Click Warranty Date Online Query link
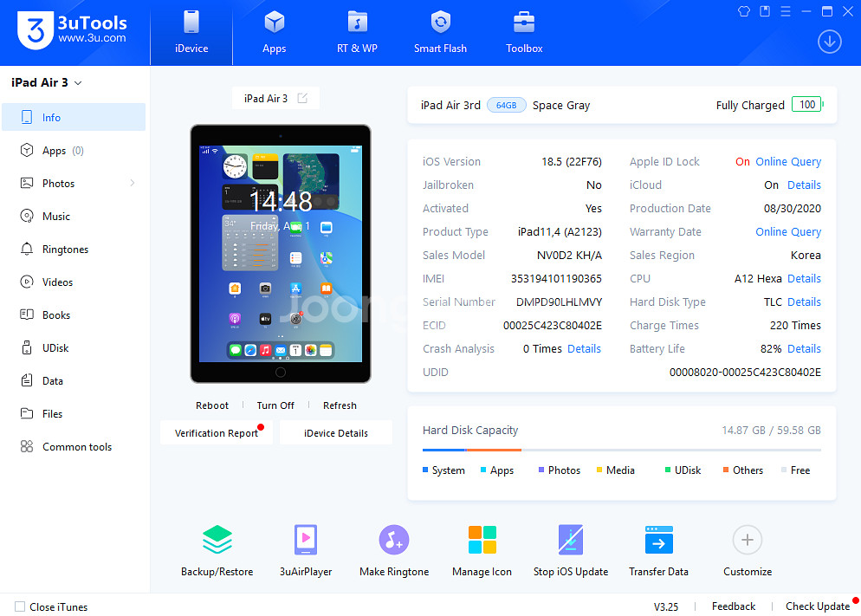The image size is (861, 616). pyautogui.click(x=788, y=231)
